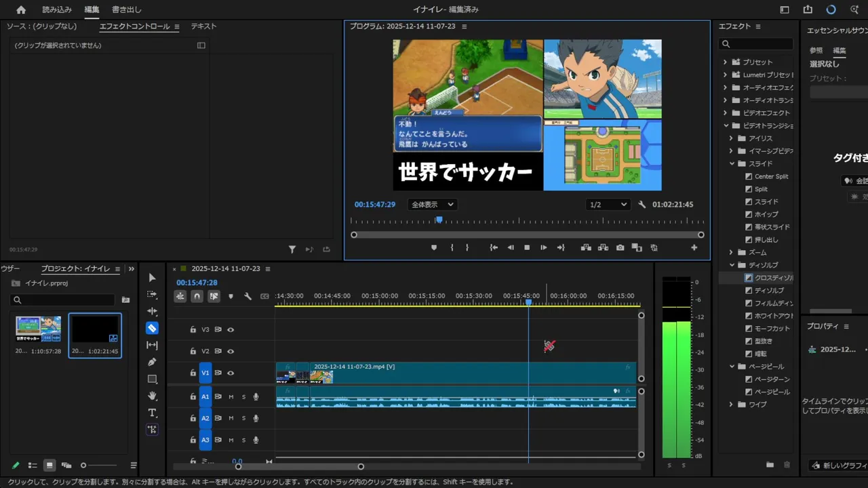Screen dimensions: 868x488
Task: Click Mark Out button in Program monitor
Action: point(467,248)
